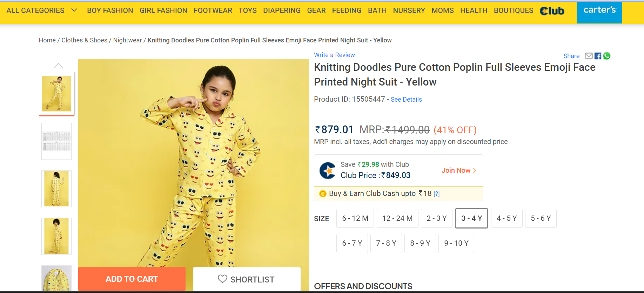The height and width of the screenshot is (293, 644).
Task: Shortlist this night suit
Action: [x=247, y=279]
